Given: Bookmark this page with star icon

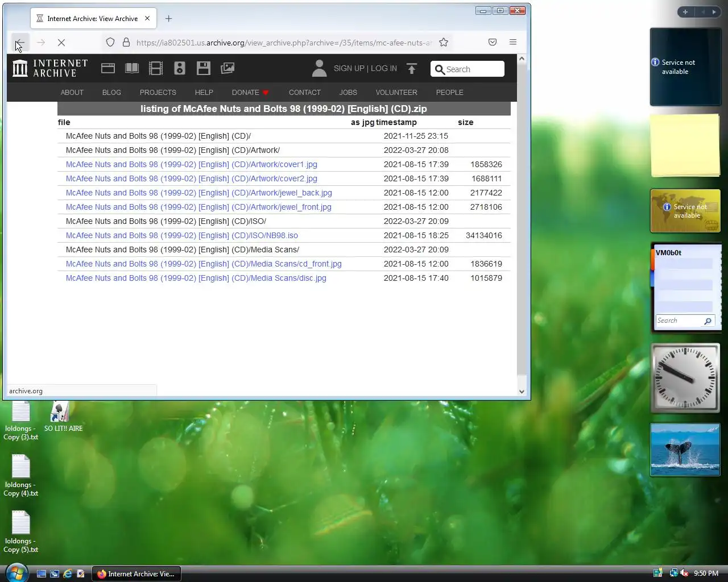Looking at the screenshot, I should (x=444, y=42).
